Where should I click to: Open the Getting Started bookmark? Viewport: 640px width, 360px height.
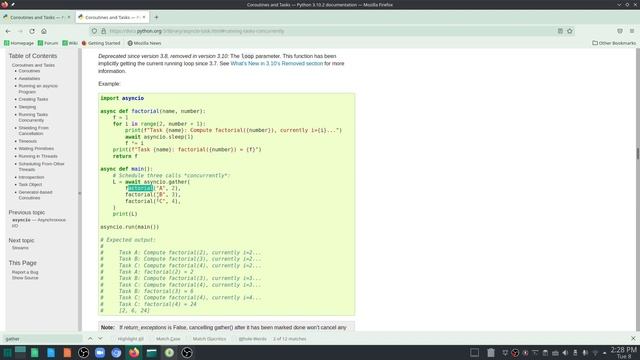[101, 43]
